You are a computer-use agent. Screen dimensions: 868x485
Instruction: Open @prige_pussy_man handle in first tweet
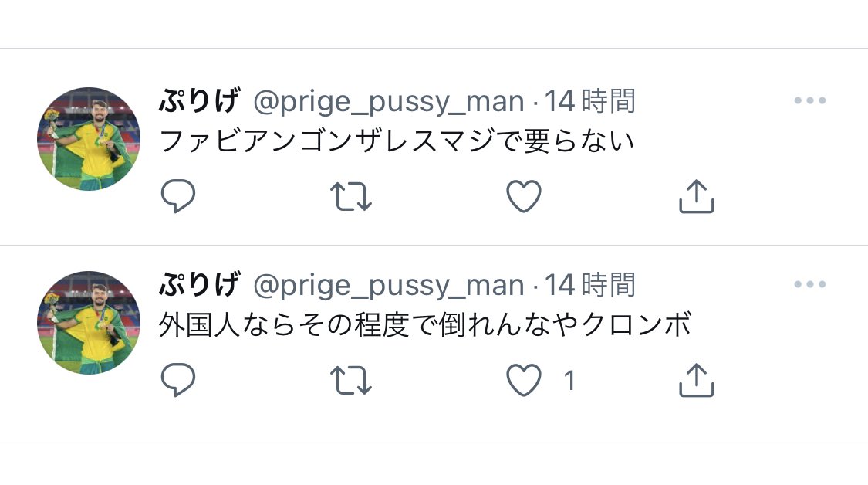click(x=389, y=102)
